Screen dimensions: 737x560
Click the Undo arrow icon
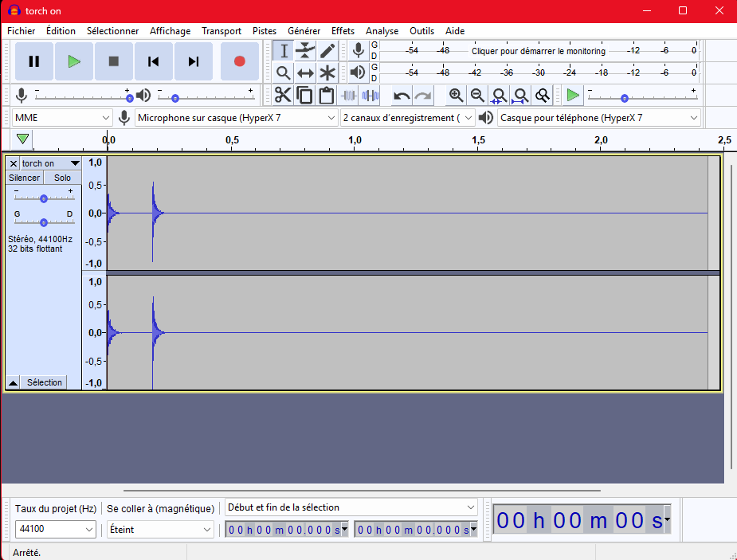[x=402, y=96]
